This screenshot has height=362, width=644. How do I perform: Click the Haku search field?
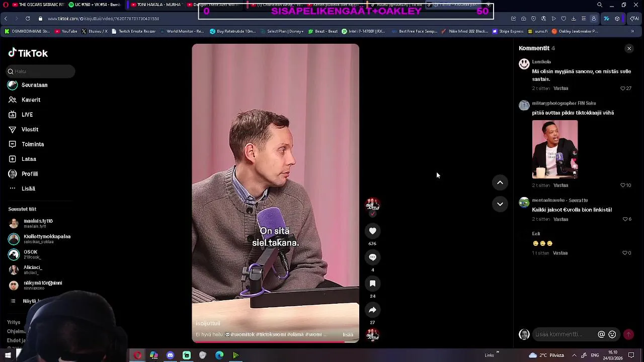tap(41, 71)
